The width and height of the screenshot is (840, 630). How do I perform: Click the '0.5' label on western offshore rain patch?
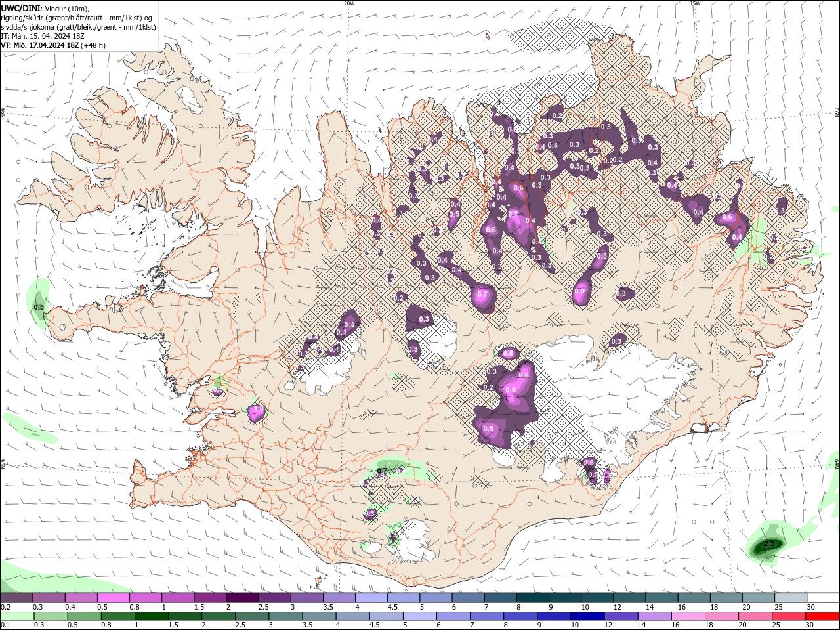click(x=39, y=307)
